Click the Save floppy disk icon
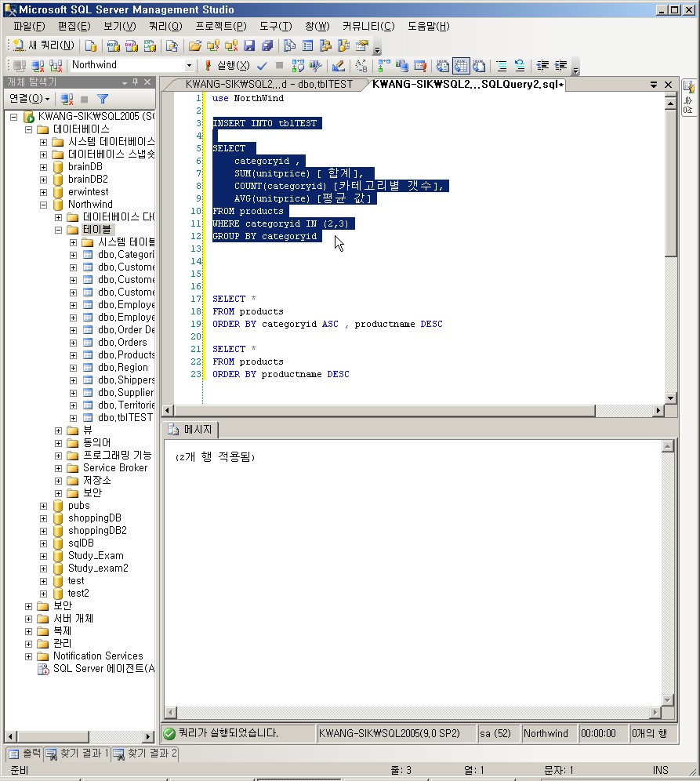The image size is (700, 781). [x=249, y=45]
